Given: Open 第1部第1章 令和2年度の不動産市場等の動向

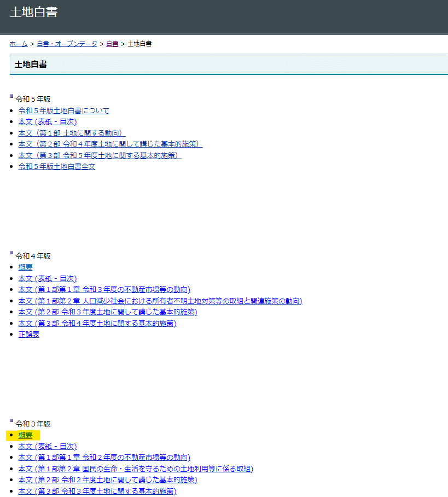Looking at the screenshot, I should tap(104, 458).
